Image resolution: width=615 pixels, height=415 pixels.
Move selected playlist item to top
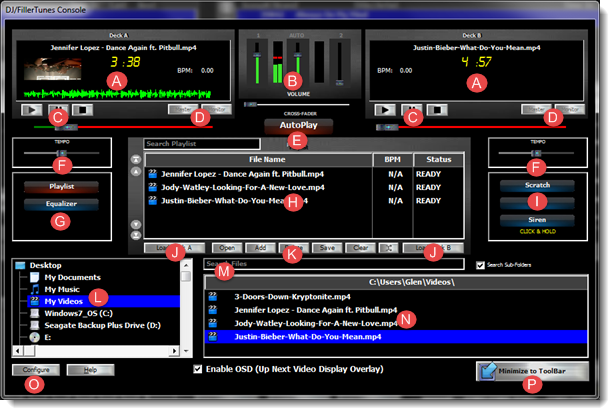pos(136,159)
